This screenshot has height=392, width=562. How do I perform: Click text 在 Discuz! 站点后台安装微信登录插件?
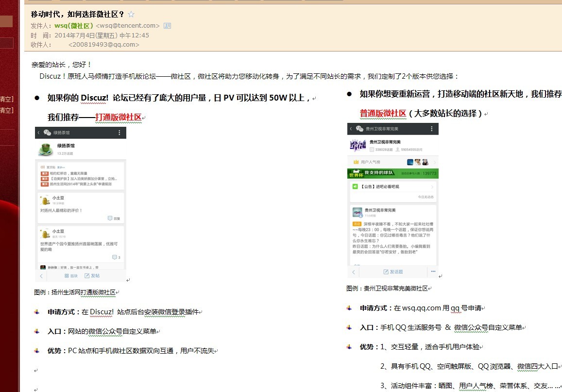tap(140, 312)
